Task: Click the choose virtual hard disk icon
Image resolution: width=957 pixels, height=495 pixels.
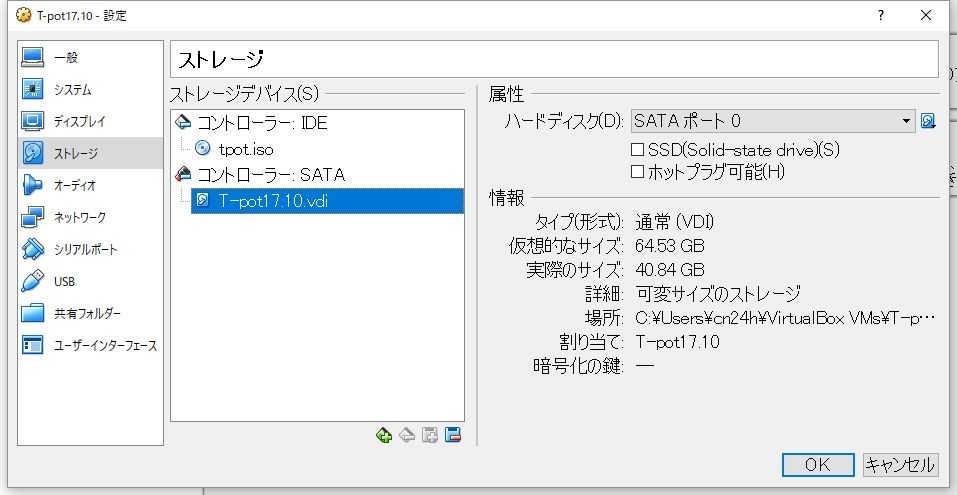Action: click(928, 121)
